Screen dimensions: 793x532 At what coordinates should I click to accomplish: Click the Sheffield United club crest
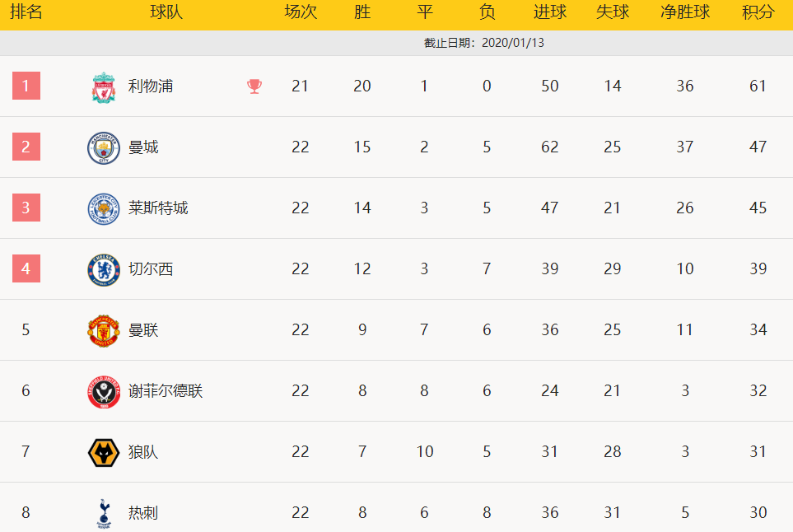coord(104,391)
